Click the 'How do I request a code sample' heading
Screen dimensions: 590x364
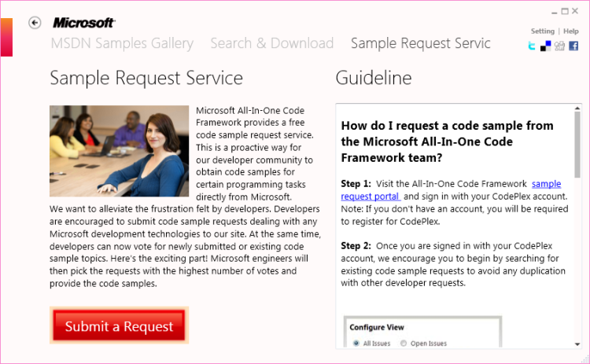pos(447,142)
